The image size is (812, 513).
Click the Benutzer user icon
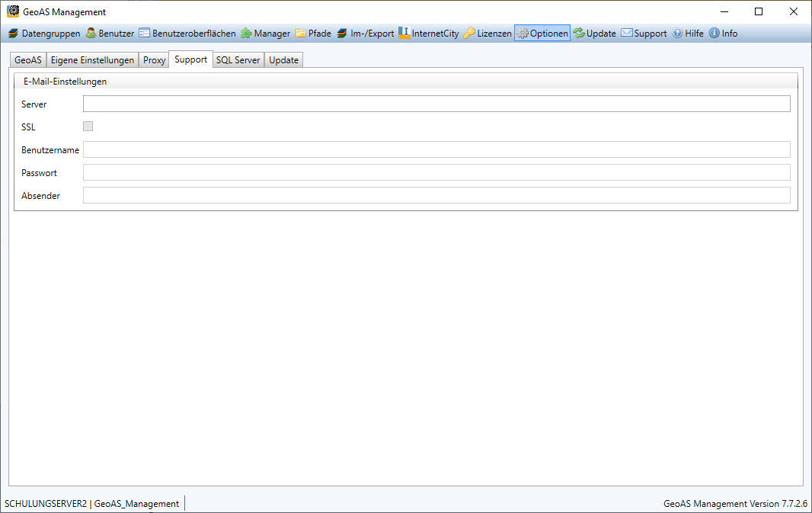91,34
